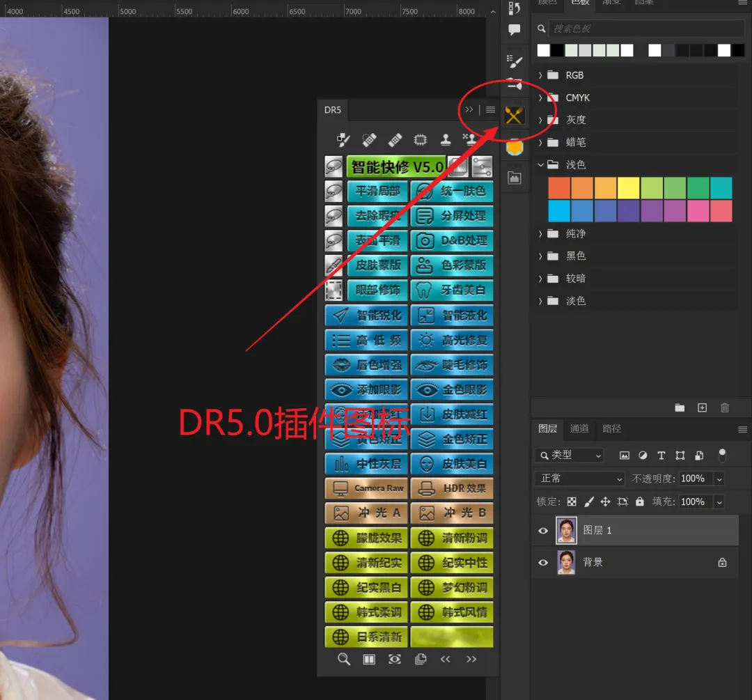Click the 牙齿美白 button

click(x=452, y=290)
